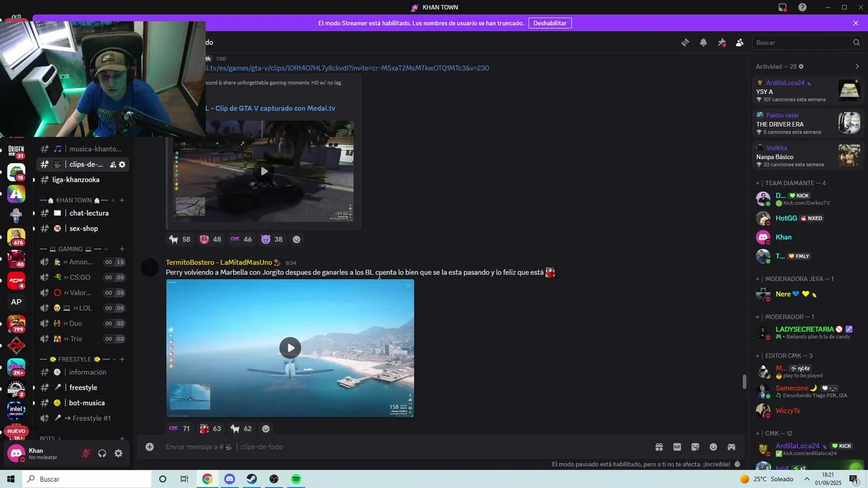868x488 pixels.
Task: Open the help question mark icon
Action: pyautogui.click(x=802, y=7)
